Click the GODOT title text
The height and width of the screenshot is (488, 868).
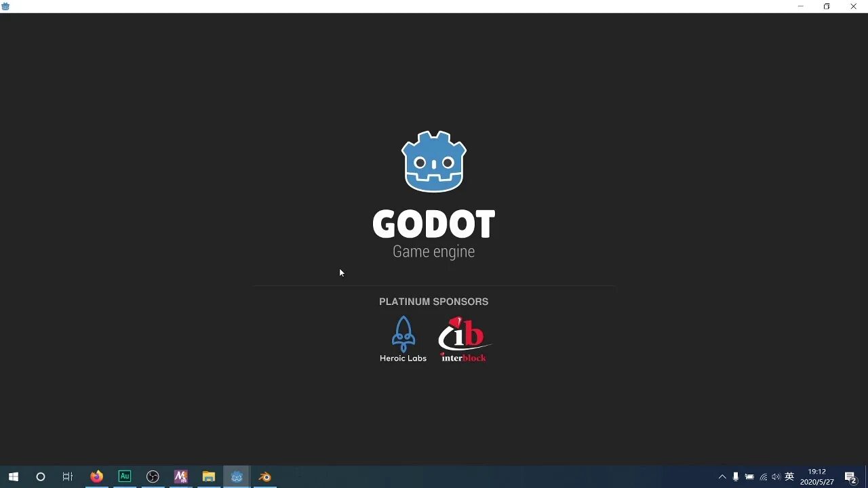[434, 224]
